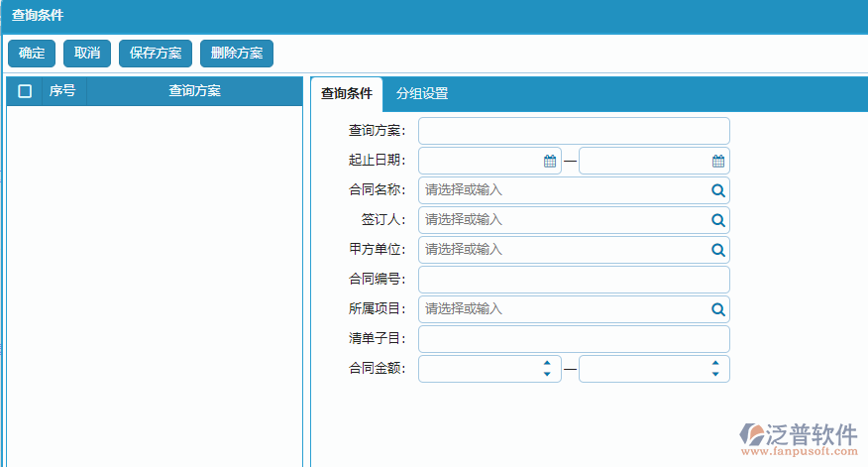
Task: Click search icon in 所属项目 field
Action: click(718, 309)
